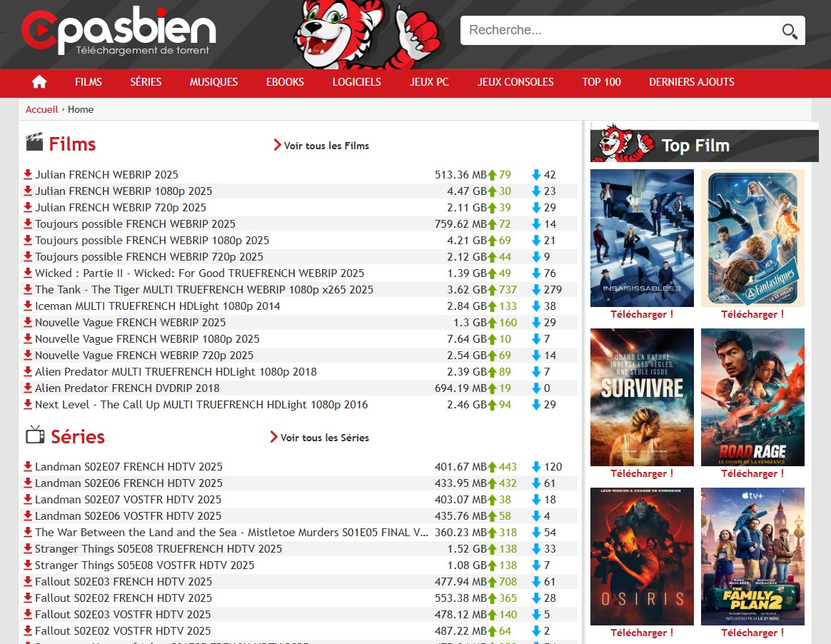Click the Films clapperboard icon
This screenshot has width=831, height=644.
pos(34,143)
